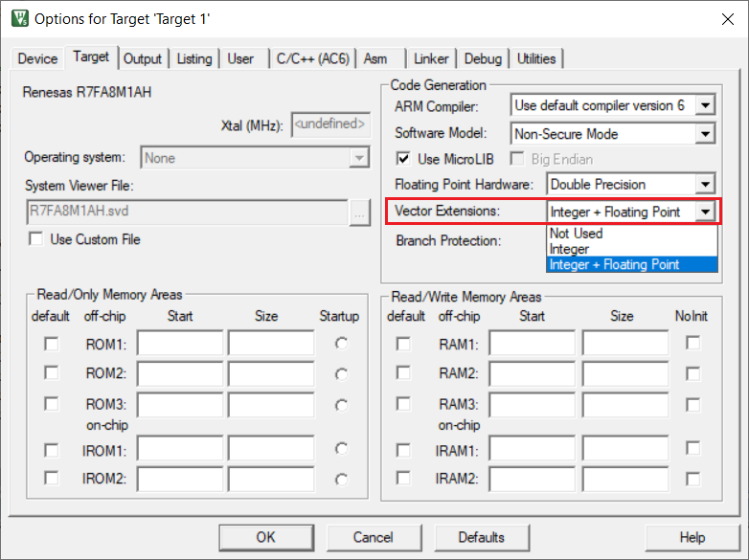Click the System Viewer File field
Viewport: 749px width, 560px height.
(188, 212)
